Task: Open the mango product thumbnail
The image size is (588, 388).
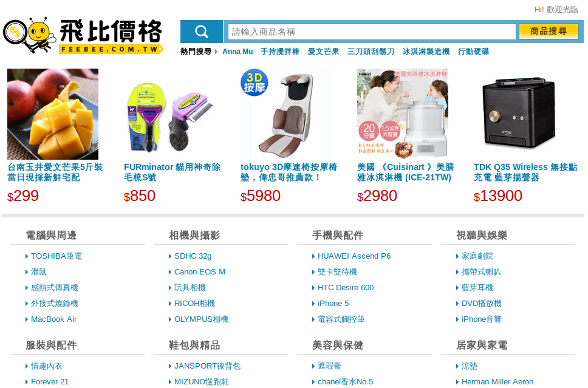Action: tap(53, 114)
